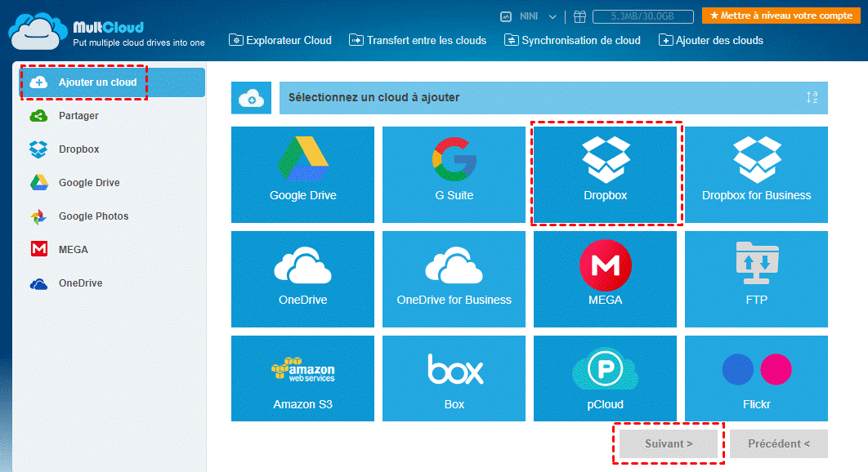
Task: Select the Dropbox cloud tile
Action: [605, 175]
